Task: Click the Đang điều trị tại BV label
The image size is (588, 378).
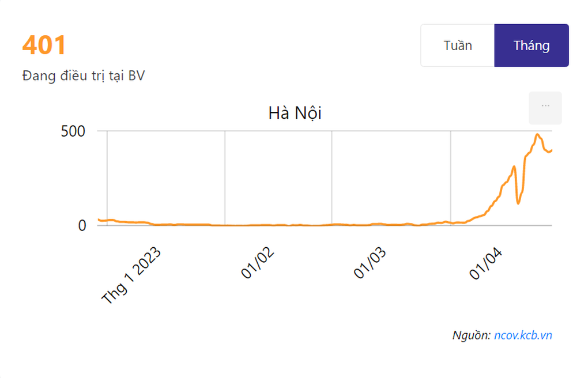Action: pyautogui.click(x=83, y=75)
